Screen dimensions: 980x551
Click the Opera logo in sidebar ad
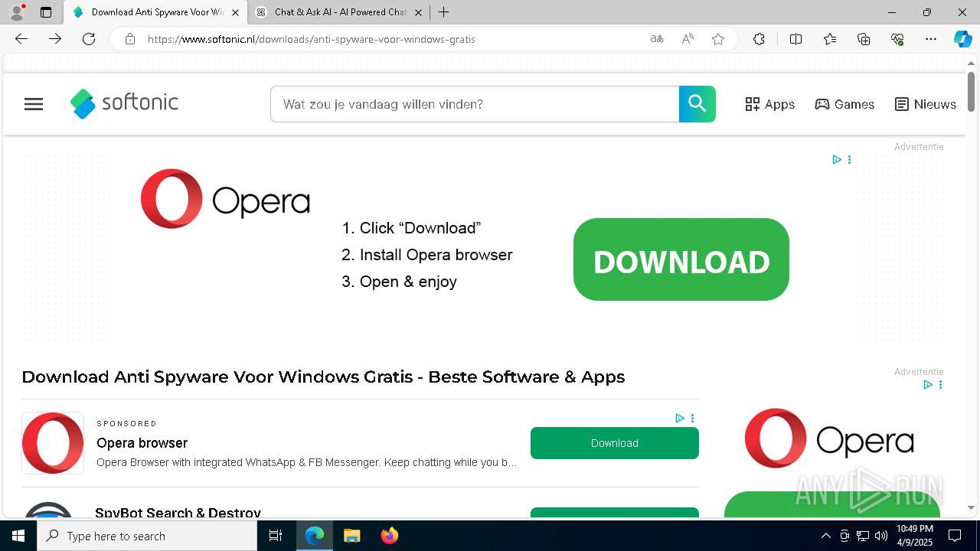[x=829, y=439]
